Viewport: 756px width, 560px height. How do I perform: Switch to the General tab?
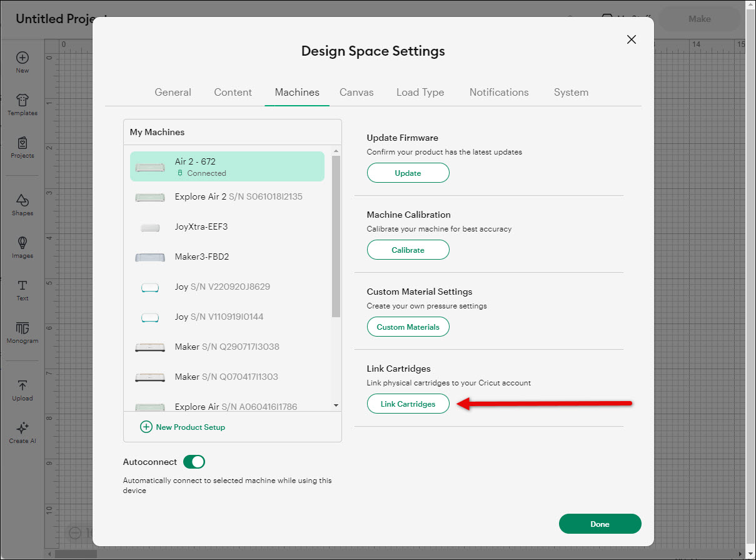[x=173, y=92]
